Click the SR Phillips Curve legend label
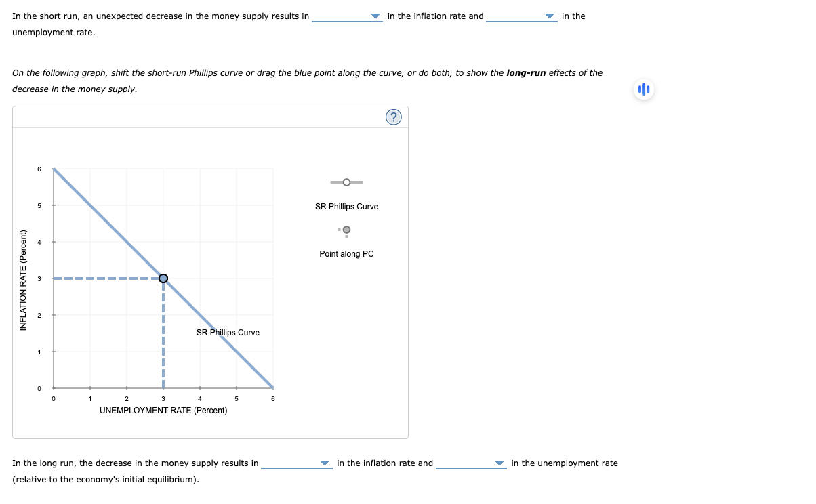Image resolution: width=816 pixels, height=504 pixels. click(x=346, y=206)
